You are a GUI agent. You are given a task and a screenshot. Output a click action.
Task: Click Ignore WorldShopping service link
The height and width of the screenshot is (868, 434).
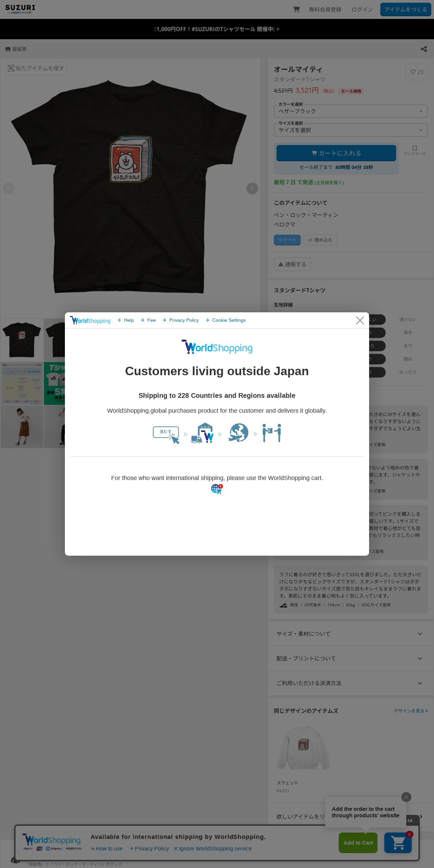click(213, 848)
